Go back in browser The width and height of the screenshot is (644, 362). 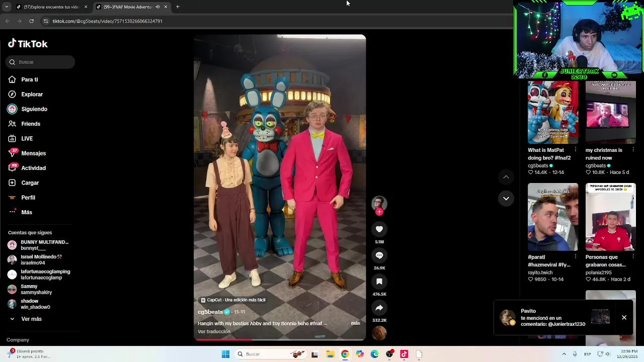tap(7, 21)
